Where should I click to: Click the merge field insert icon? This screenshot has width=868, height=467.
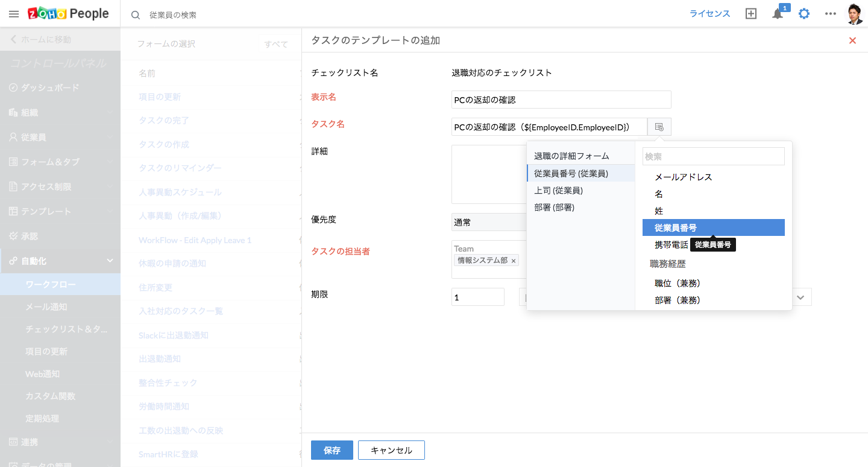[x=659, y=127]
